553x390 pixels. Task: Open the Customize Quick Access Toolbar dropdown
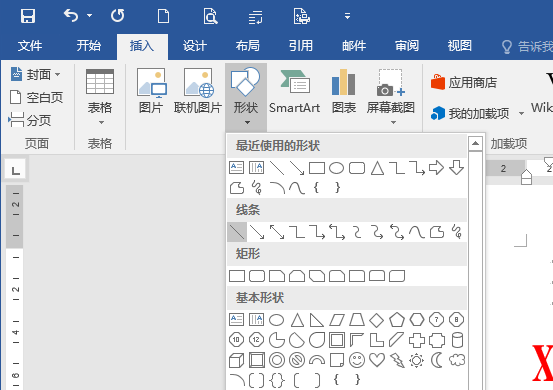click(x=347, y=16)
